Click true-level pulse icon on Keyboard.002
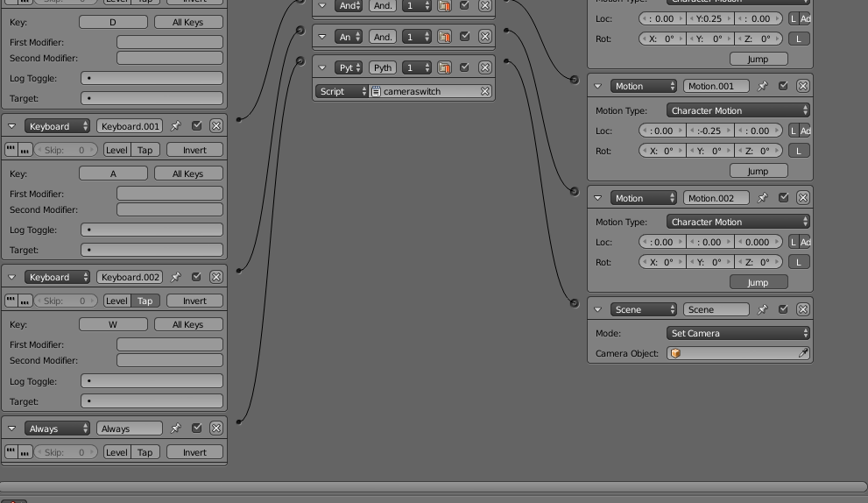This screenshot has height=503, width=868. (x=11, y=301)
